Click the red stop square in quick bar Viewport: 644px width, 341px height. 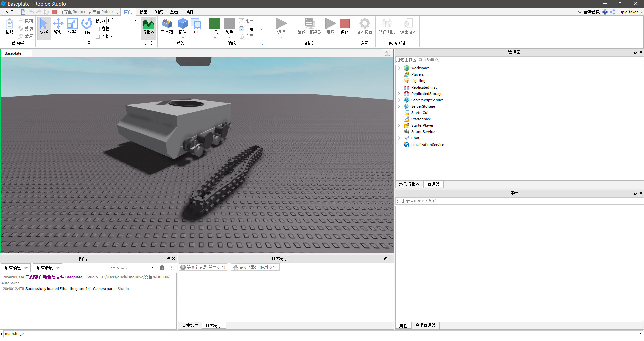pyautogui.click(x=54, y=12)
